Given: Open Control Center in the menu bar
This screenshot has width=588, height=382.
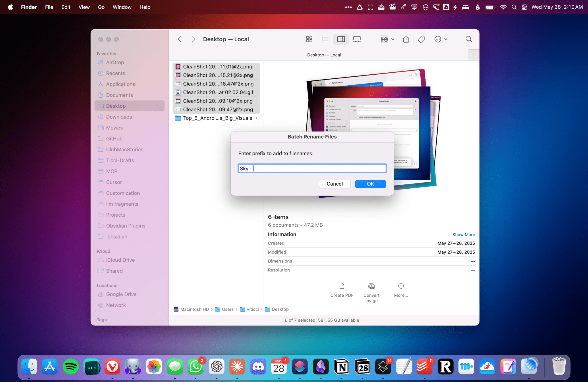Looking at the screenshot, I should (x=524, y=7).
